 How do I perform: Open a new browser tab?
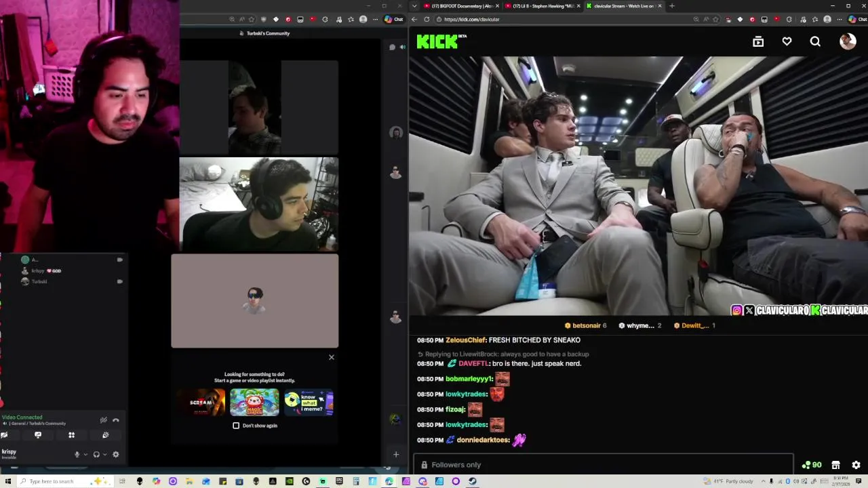[x=672, y=6]
